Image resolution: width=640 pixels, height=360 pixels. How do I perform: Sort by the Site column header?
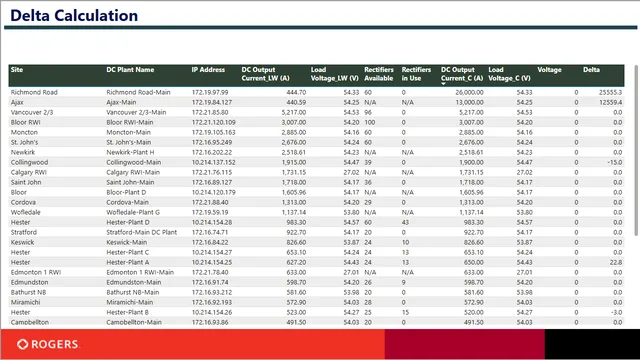tap(17, 70)
